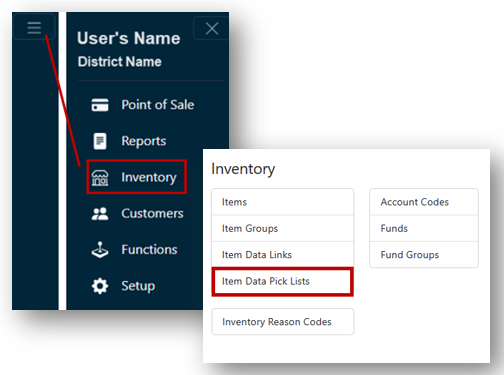Open Items in Inventory panel
Image resolution: width=504 pixels, height=375 pixels.
[x=283, y=202]
